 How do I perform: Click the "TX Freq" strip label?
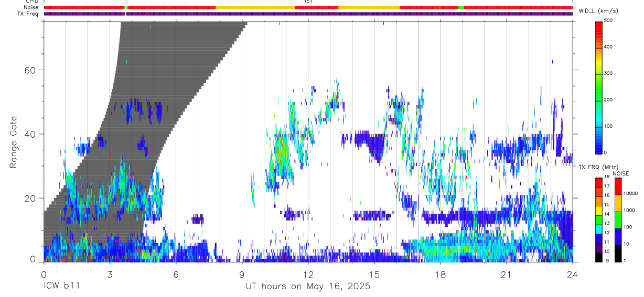click(x=28, y=14)
